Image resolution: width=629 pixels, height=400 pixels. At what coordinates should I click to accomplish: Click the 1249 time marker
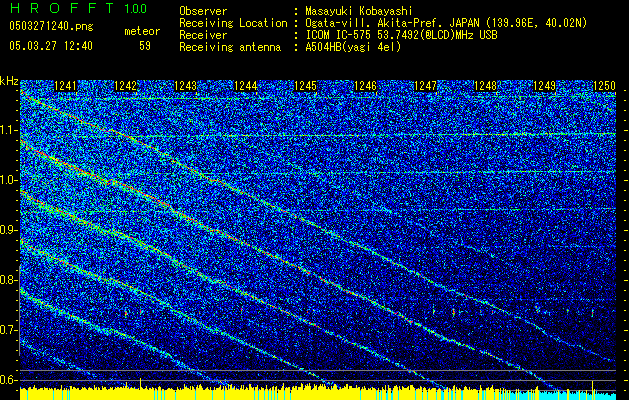tap(545, 86)
